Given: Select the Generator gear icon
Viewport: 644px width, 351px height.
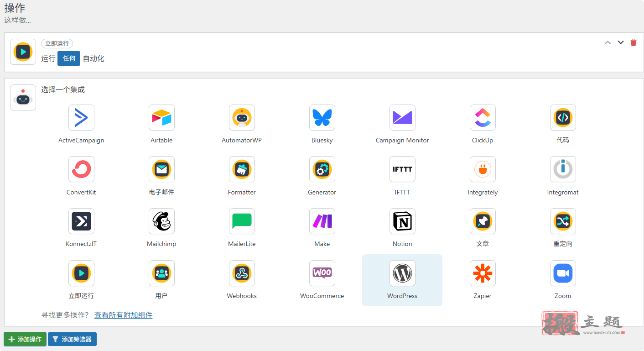Looking at the screenshot, I should click(322, 169).
